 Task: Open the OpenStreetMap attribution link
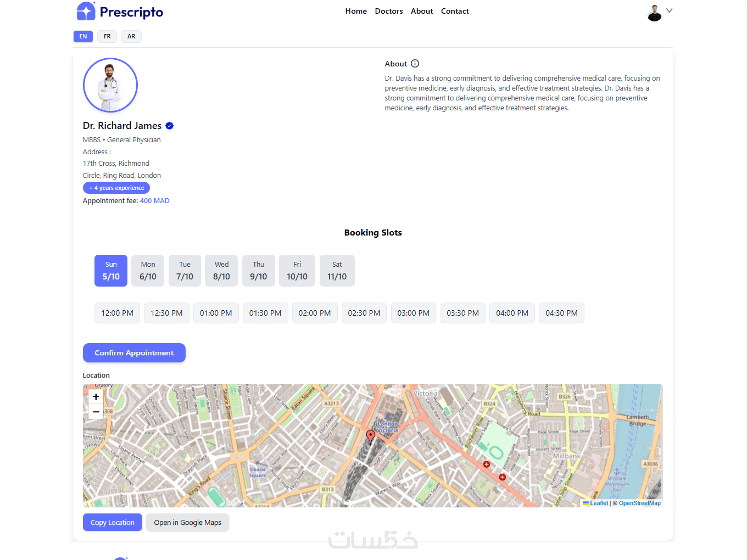pos(640,503)
